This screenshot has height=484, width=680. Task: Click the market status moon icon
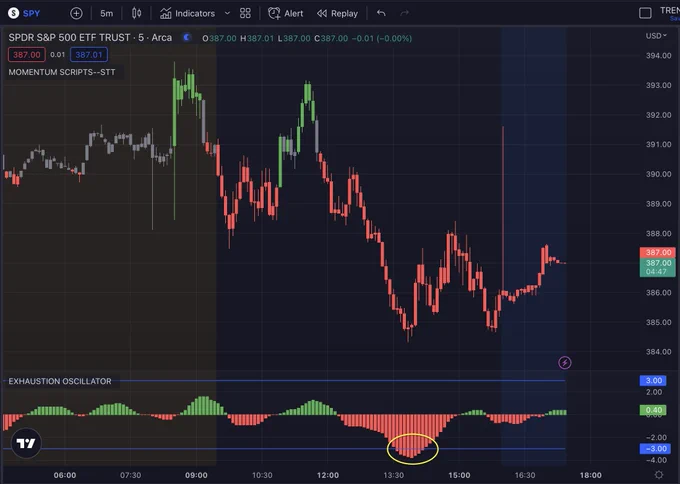click(187, 38)
